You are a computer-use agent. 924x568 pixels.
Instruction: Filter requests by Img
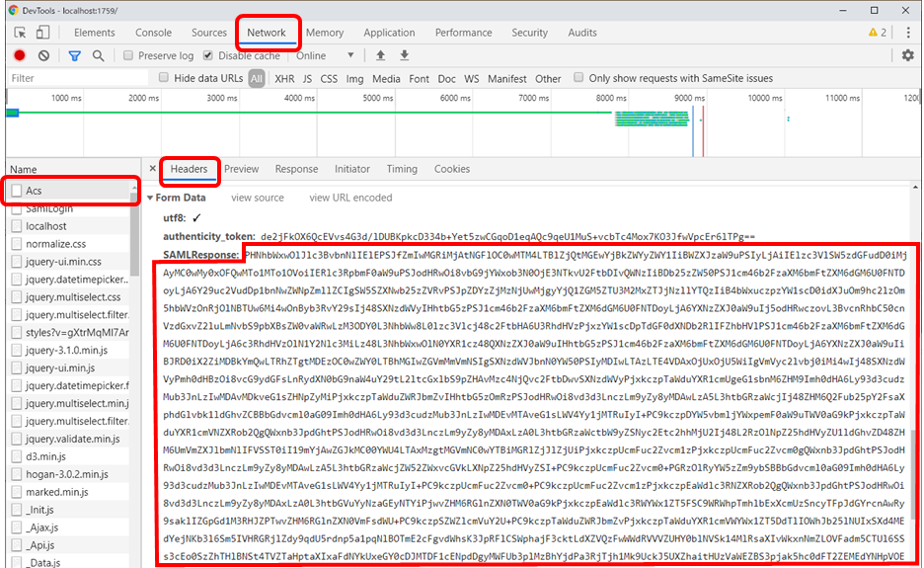point(354,78)
